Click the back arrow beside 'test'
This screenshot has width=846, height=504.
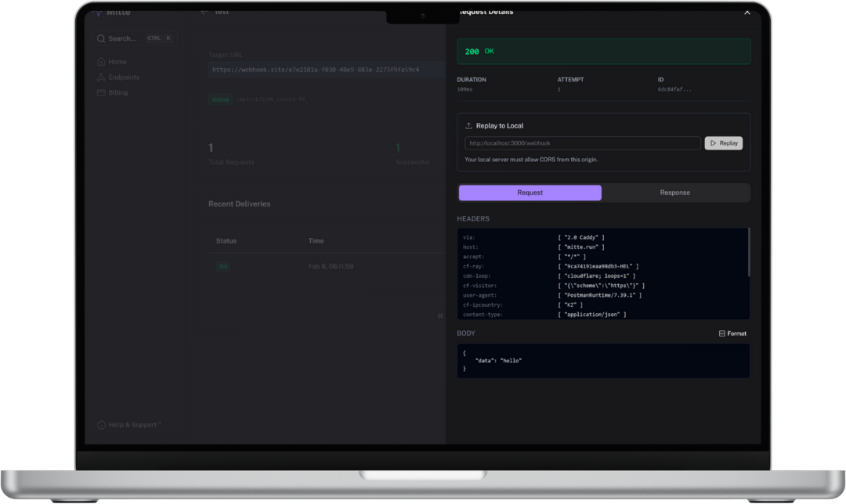tap(204, 12)
